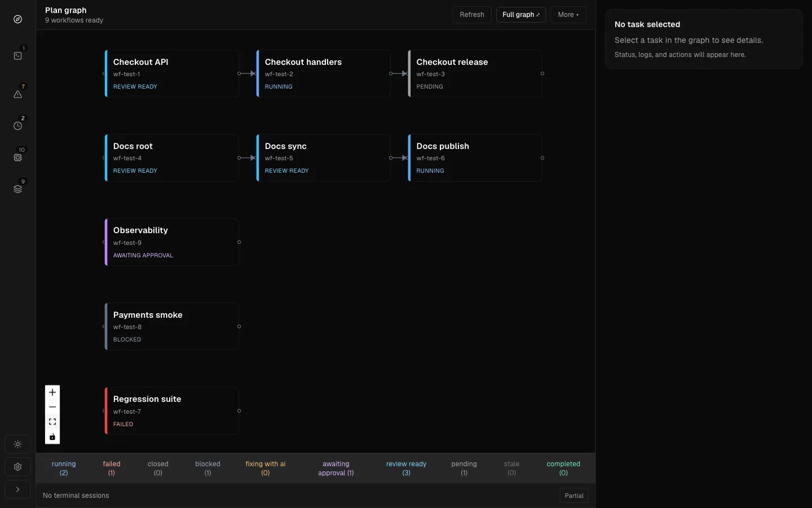This screenshot has height=508, width=812.
Task: Switch the light/dark theme with sun icon
Action: point(18,444)
